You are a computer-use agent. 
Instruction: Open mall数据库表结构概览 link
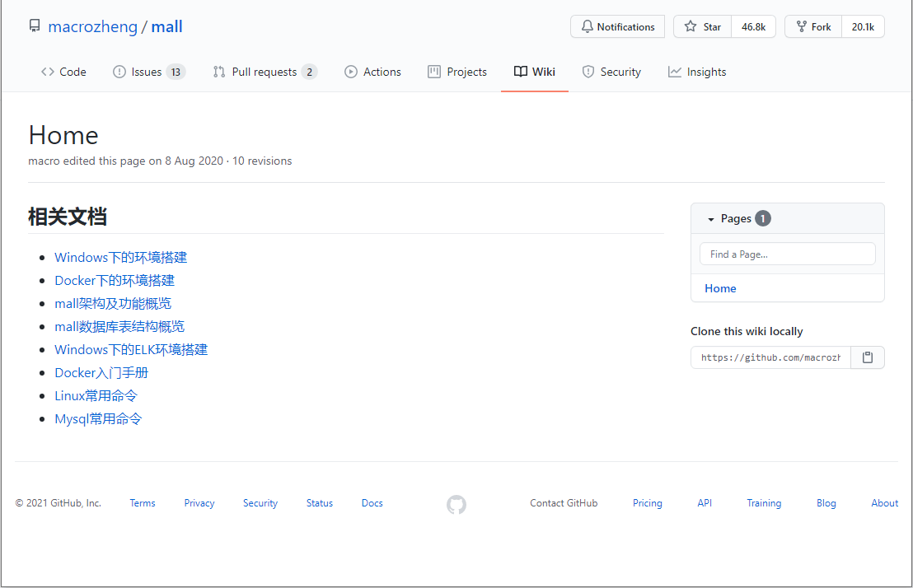119,327
